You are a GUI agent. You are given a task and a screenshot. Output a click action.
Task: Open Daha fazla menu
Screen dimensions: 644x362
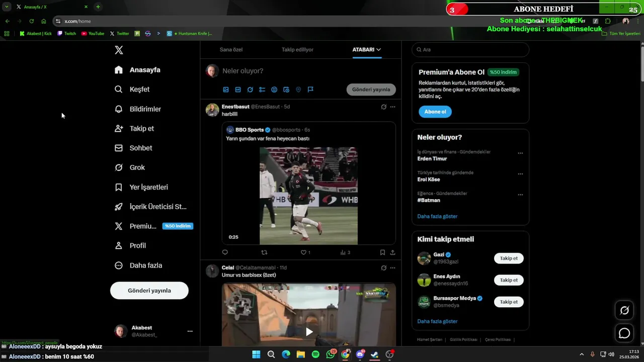pyautogui.click(x=138, y=265)
